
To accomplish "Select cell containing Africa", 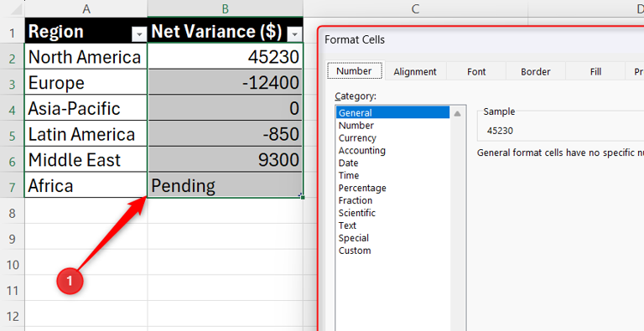I will pyautogui.click(x=86, y=185).
